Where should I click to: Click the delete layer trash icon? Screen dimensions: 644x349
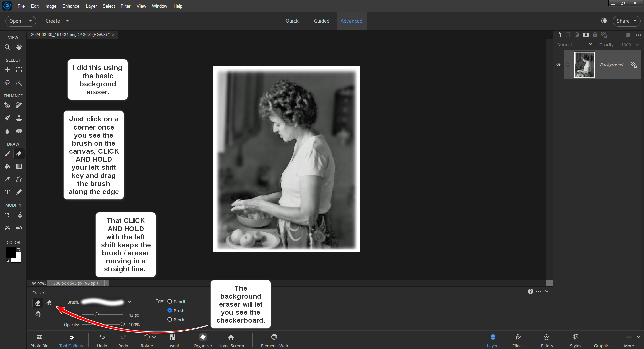pos(628,35)
